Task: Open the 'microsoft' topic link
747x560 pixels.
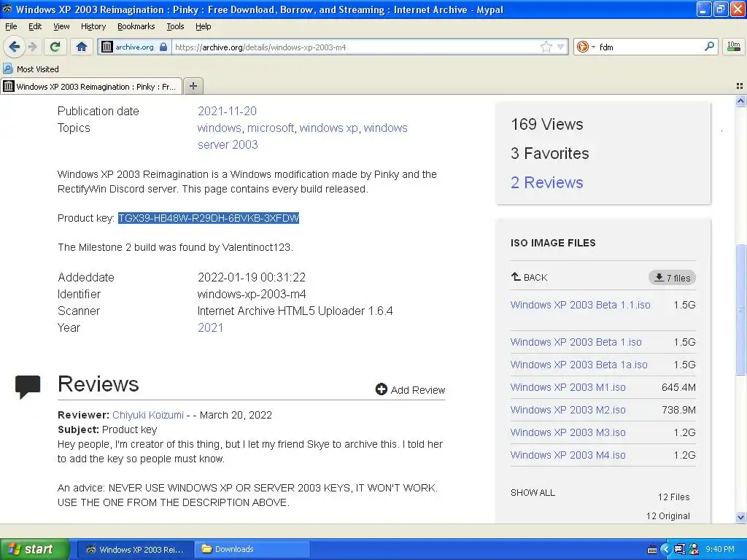Action: click(271, 128)
